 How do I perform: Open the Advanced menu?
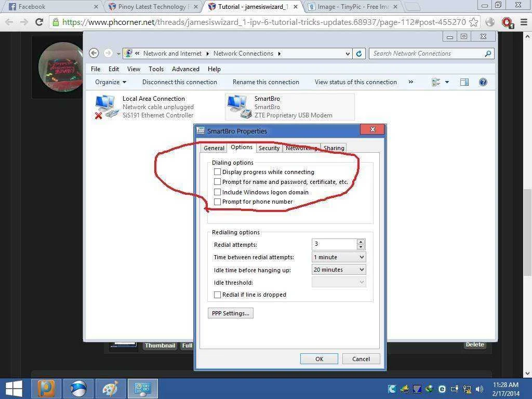pos(185,69)
